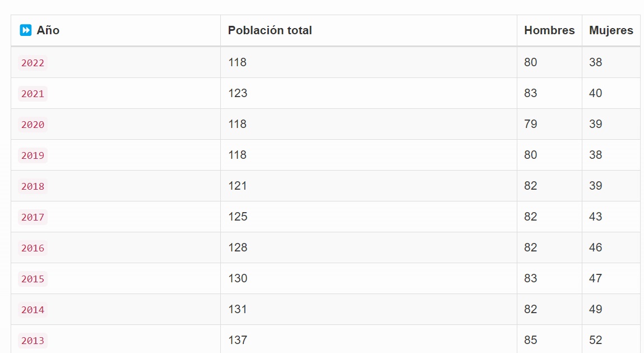Click the Hombres column header
The height and width of the screenshot is (353, 644).
pos(549,30)
